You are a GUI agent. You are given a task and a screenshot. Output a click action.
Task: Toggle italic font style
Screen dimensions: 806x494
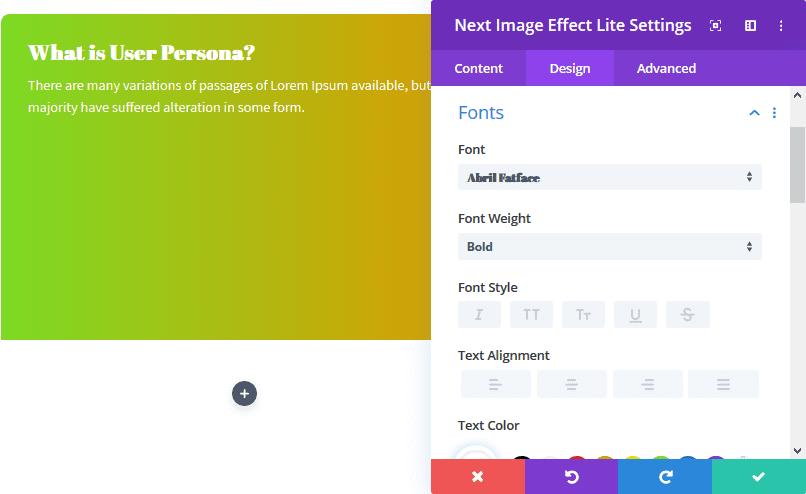click(x=479, y=315)
